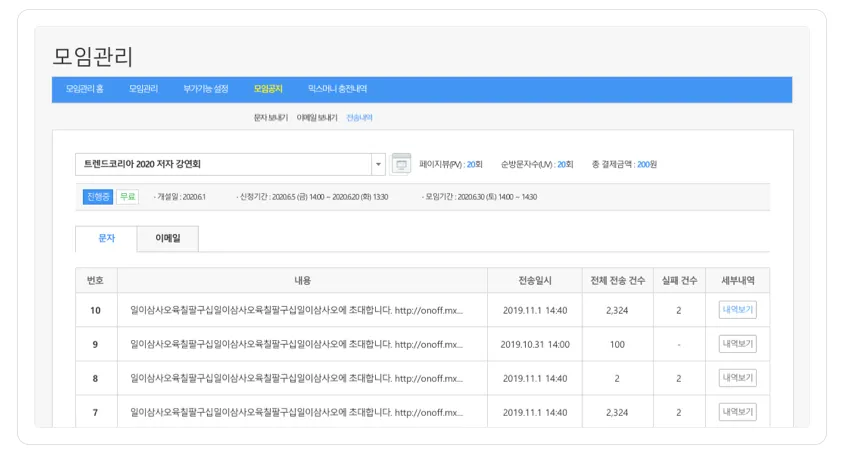Click the 무료 badge

point(127,197)
